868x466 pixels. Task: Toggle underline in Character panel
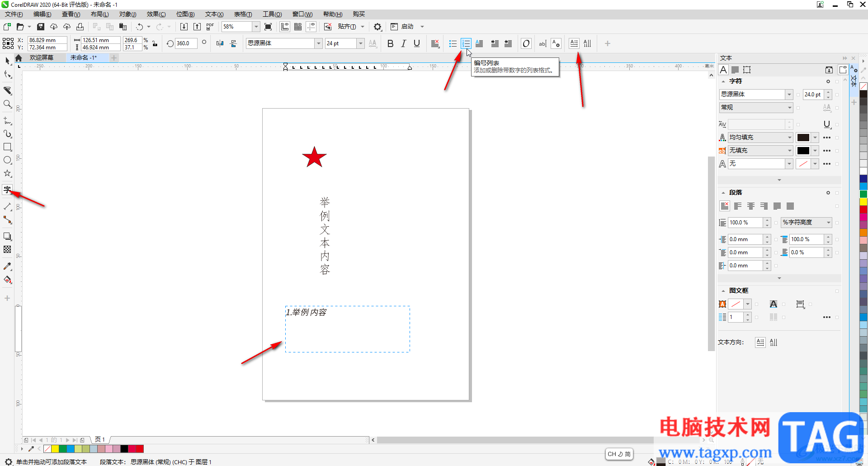tap(827, 124)
